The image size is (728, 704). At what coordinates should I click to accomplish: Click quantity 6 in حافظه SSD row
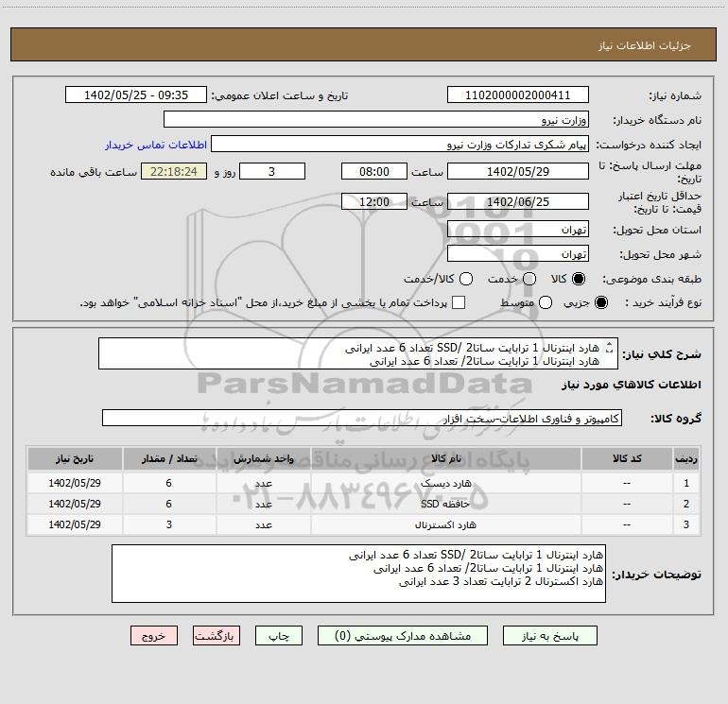(x=169, y=504)
